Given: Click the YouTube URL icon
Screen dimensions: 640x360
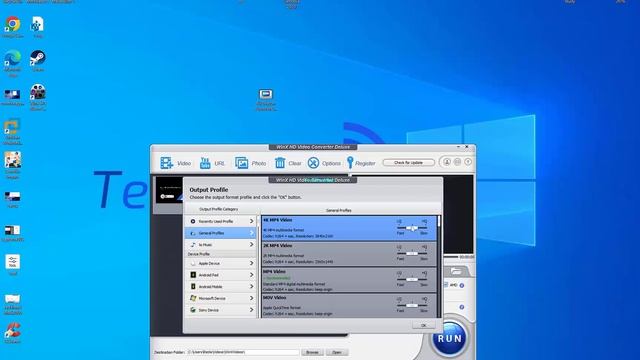Looking at the screenshot, I should pyautogui.click(x=205, y=163).
